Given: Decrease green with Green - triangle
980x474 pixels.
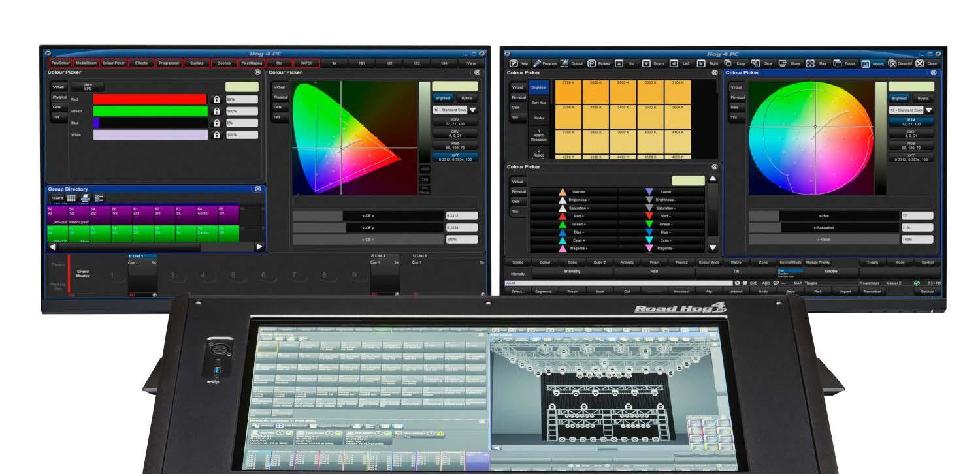Looking at the screenshot, I should click(649, 224).
